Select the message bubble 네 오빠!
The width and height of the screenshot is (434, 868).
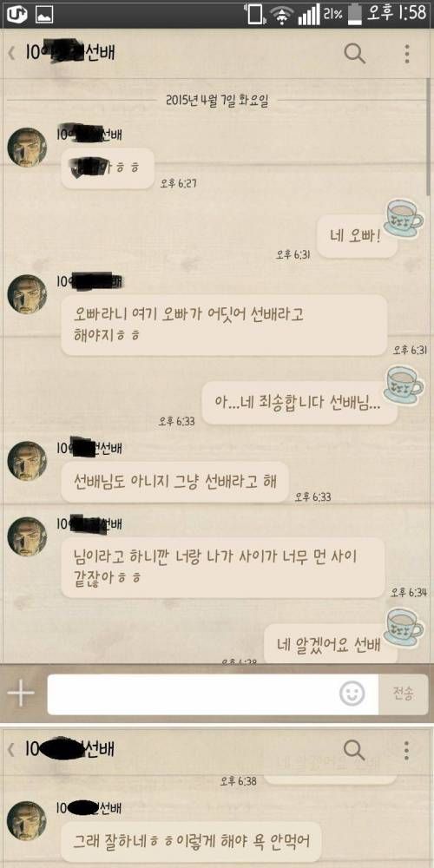click(357, 236)
